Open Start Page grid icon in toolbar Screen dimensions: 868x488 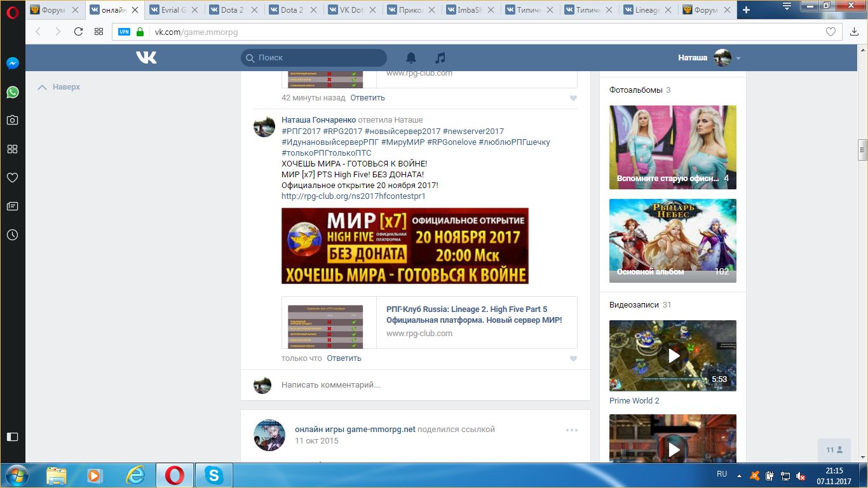[98, 32]
